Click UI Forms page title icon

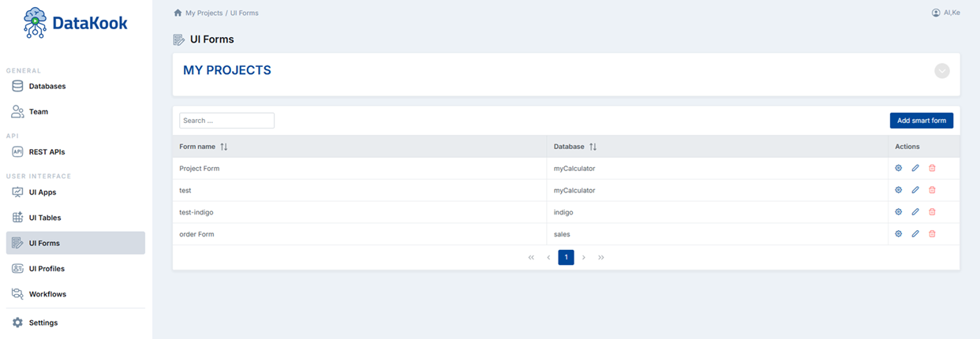pyautogui.click(x=179, y=39)
